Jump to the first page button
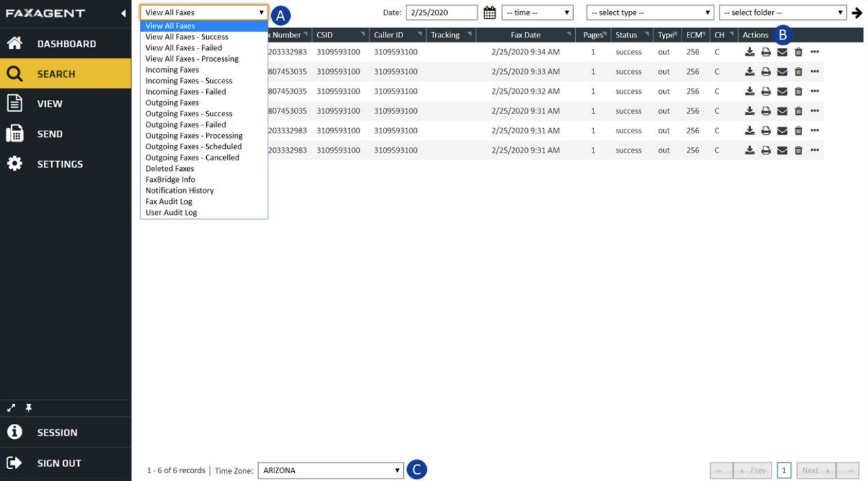This screenshot has height=481, width=868. (x=721, y=470)
